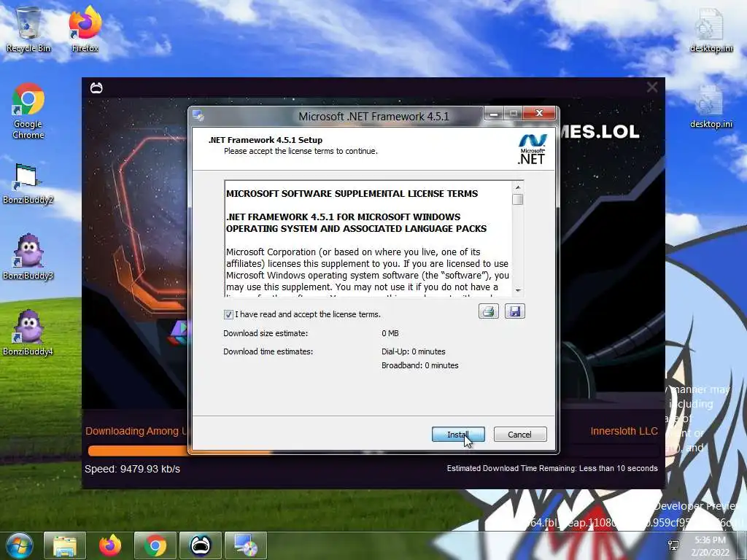Close the game downloader window

pos(652,87)
